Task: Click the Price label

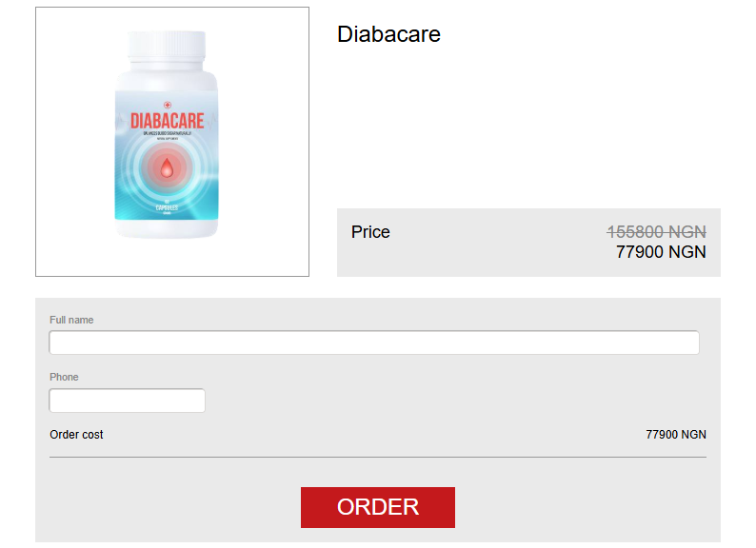Action: pos(370,232)
